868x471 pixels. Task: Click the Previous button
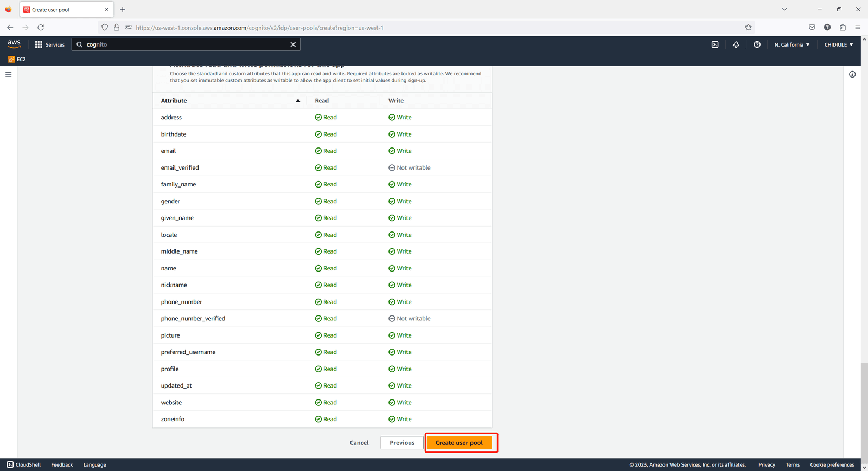pyautogui.click(x=402, y=443)
